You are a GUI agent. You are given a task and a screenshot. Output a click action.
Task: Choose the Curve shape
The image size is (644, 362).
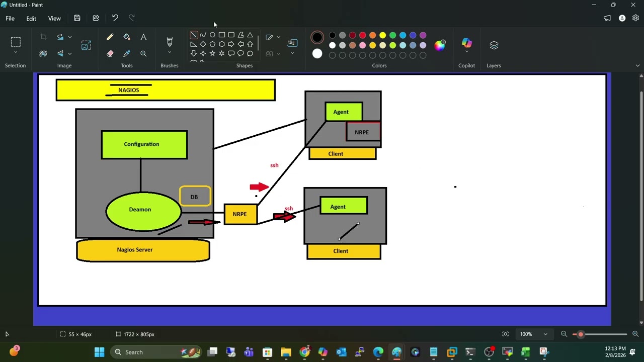point(203,35)
